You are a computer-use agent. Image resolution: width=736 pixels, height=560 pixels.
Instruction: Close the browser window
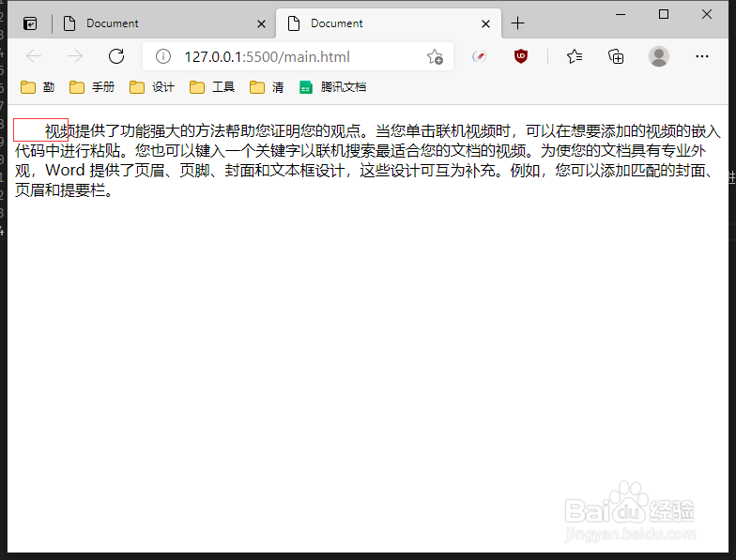click(x=707, y=15)
